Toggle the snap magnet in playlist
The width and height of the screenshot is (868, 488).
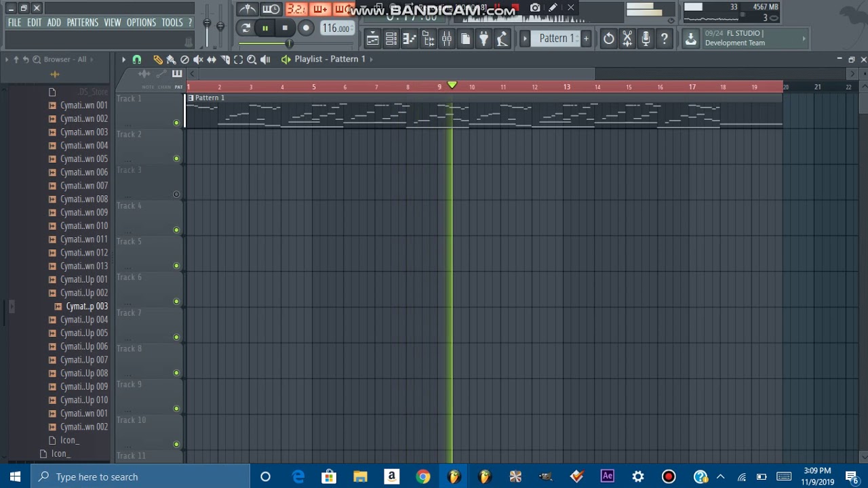pyautogui.click(x=137, y=60)
